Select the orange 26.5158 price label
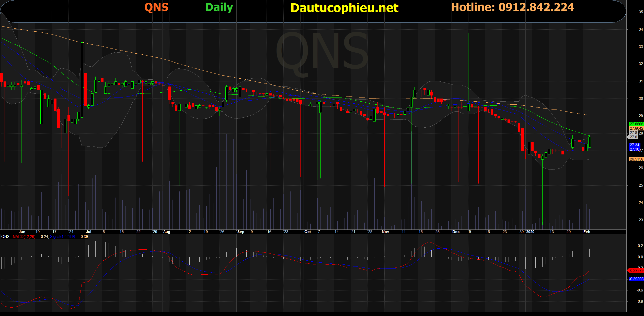This screenshot has height=316, width=644. tap(636, 159)
